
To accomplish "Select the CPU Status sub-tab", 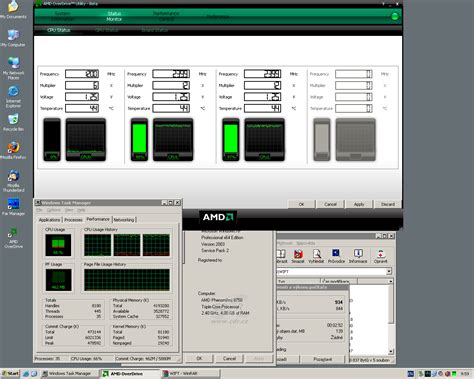I will coord(58,30).
